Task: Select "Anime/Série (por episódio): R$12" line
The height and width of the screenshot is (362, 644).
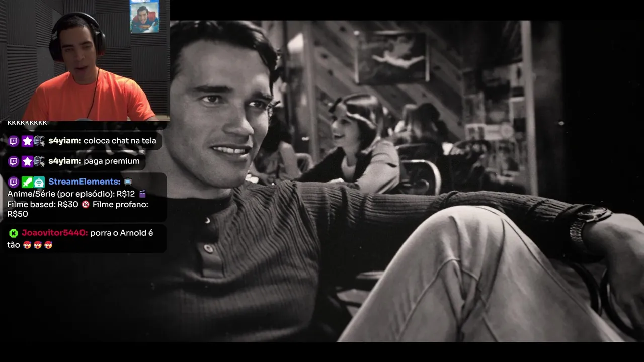Action: (x=71, y=194)
